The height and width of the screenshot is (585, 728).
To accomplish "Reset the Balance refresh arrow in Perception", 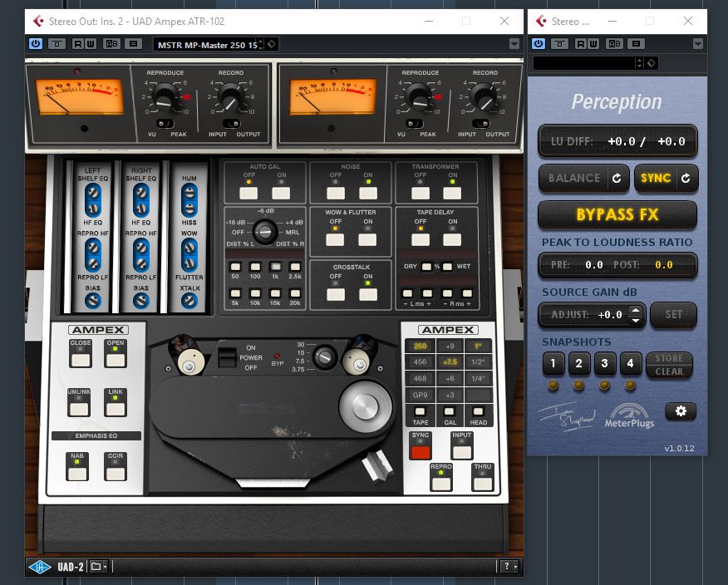I will coord(617,179).
